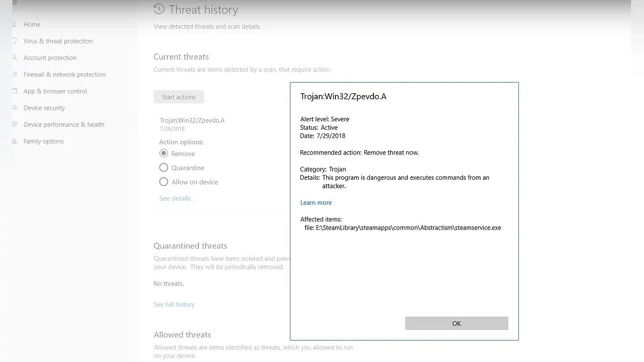Open Family options section

pyautogui.click(x=43, y=141)
